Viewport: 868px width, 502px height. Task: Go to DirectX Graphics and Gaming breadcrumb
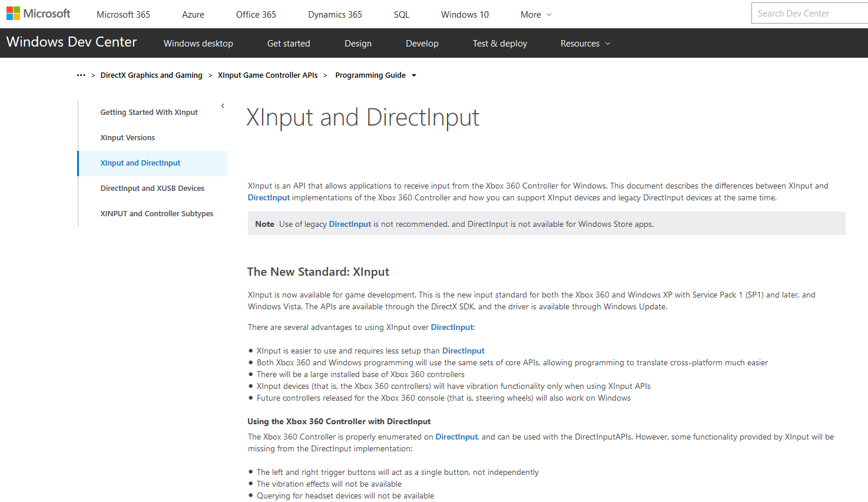(x=151, y=75)
